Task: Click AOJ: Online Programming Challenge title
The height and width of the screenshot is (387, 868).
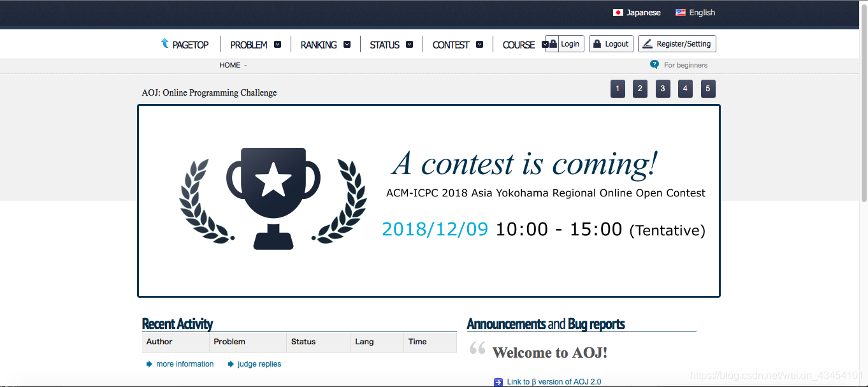Action: pyautogui.click(x=209, y=92)
